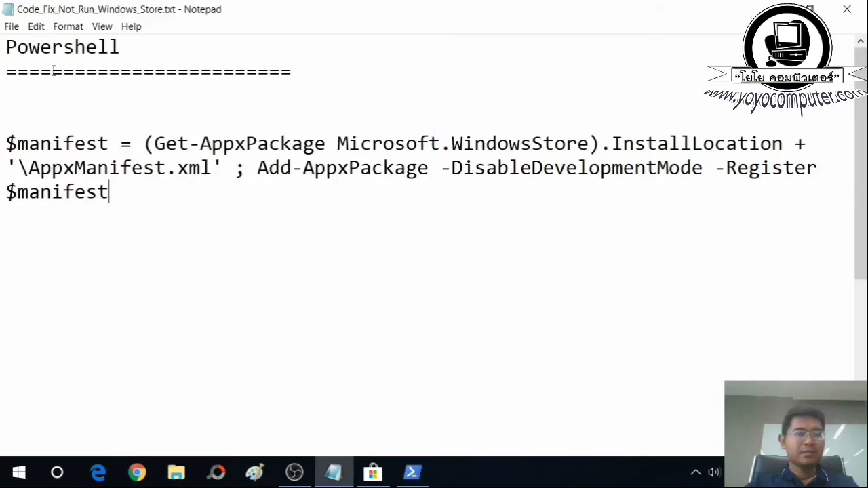Launch OBS Studio from the taskbar
Screen dimensions: 868x488
[294, 472]
